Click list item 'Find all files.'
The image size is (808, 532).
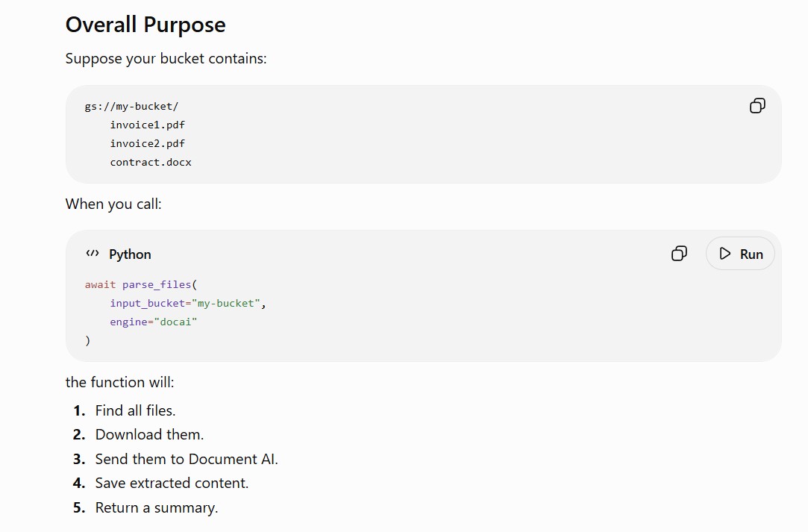(136, 411)
